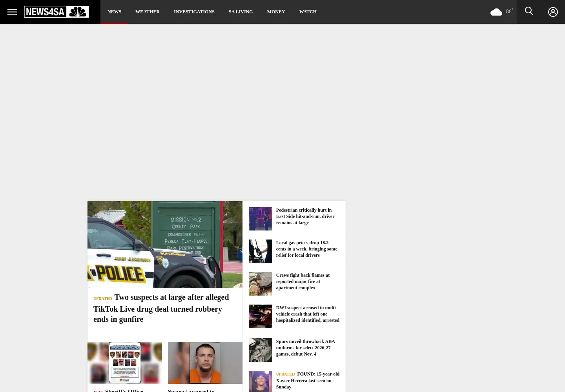
Task: Open the Weather menu
Action: (x=148, y=12)
